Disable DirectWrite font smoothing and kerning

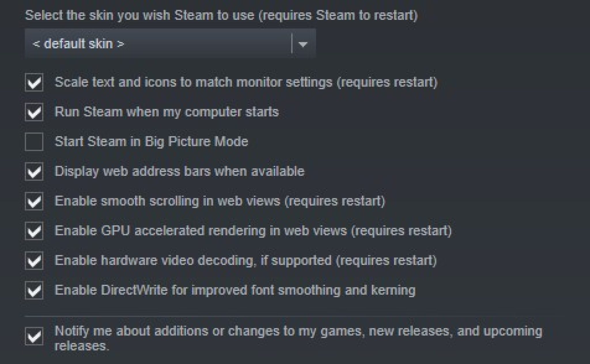[35, 290]
